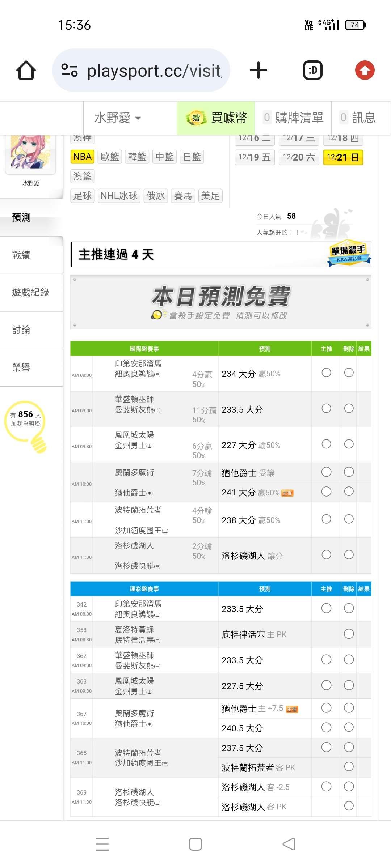Select the 歐籃 league tab

tap(110, 157)
